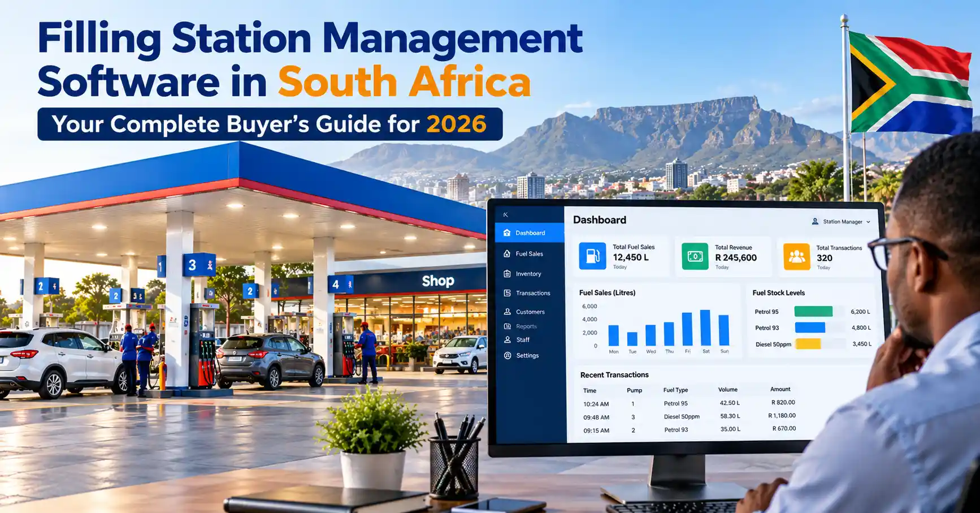The image size is (980, 513).
Task: Click the Amount column header
Action: pyautogui.click(x=780, y=389)
